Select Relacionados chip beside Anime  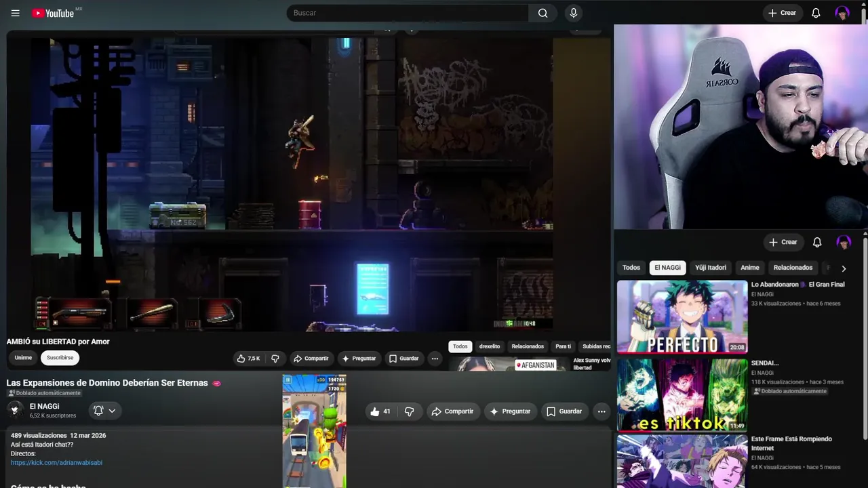[793, 268]
